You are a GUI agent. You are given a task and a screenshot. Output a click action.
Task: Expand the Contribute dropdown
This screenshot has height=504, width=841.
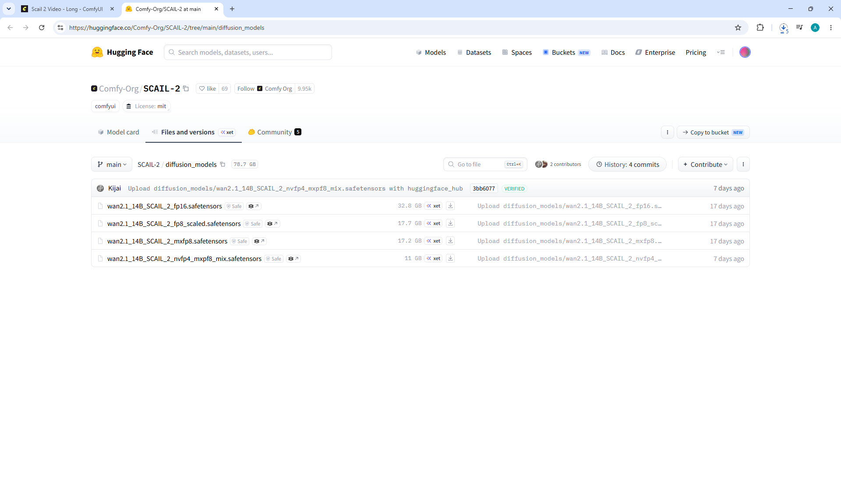[x=705, y=164]
